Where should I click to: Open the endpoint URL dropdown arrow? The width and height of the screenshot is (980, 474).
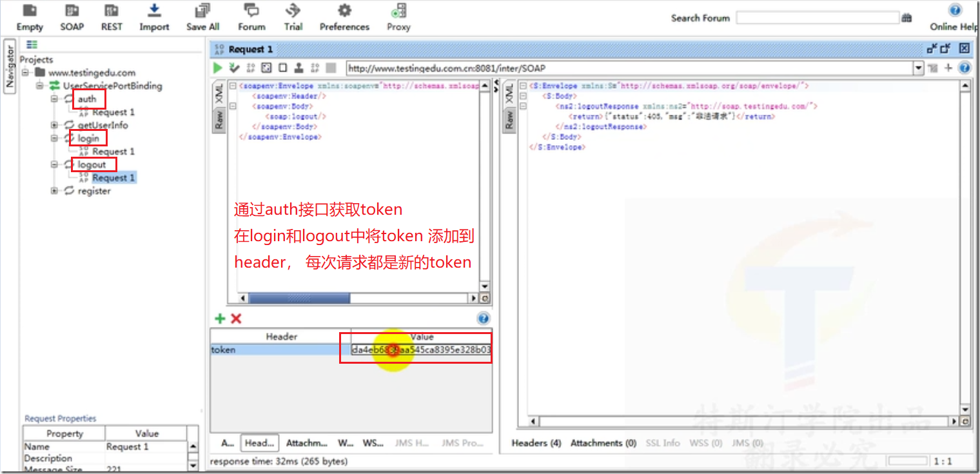point(919,68)
